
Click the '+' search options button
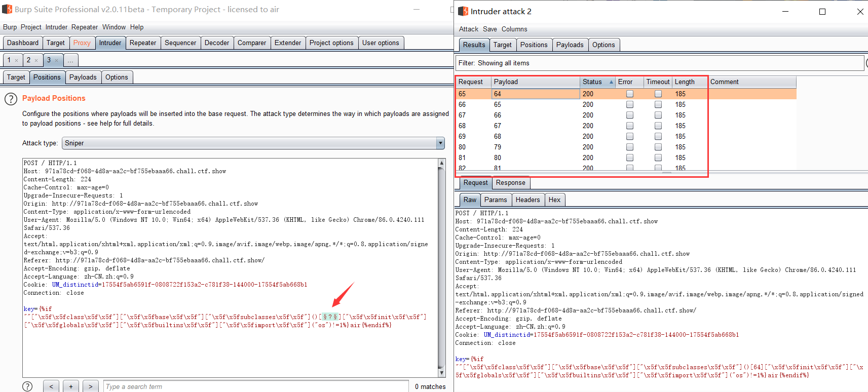tap(71, 386)
